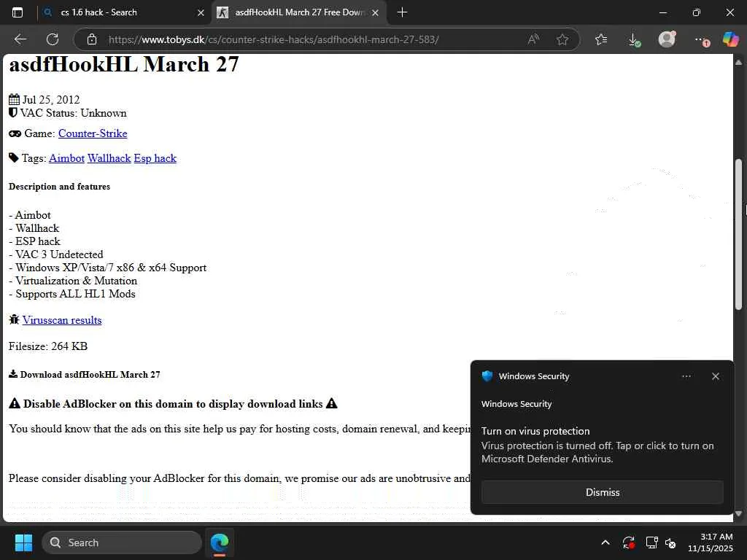Click the warning triangle before Disable AdBlocker
747x560 pixels.
click(15, 403)
